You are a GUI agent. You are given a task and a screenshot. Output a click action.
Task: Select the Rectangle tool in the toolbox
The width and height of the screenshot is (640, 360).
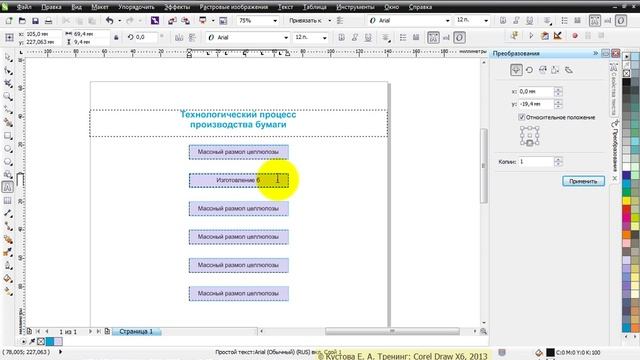point(8,136)
